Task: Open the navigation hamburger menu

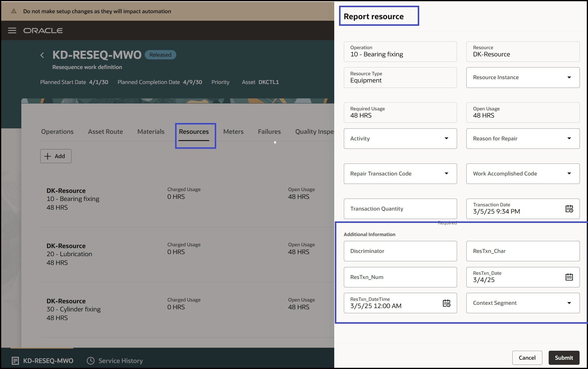Action: tap(12, 30)
